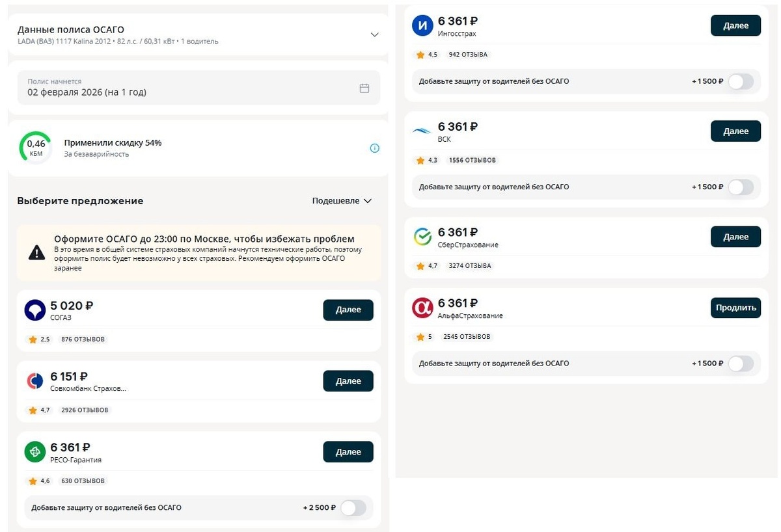Open the info icon next to discount 54%
The height and width of the screenshot is (532, 781).
(374, 148)
